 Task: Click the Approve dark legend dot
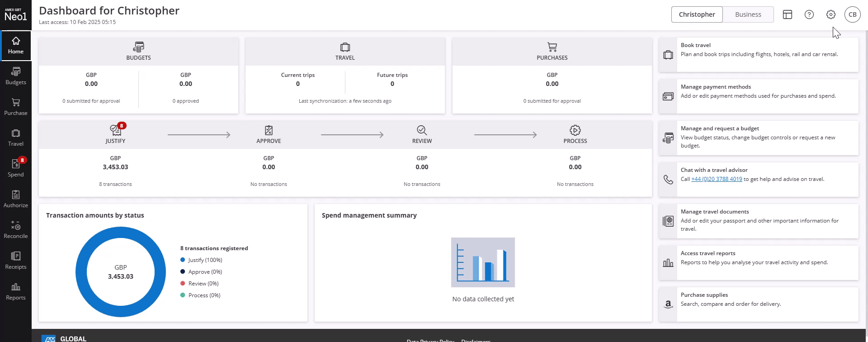pyautogui.click(x=183, y=271)
